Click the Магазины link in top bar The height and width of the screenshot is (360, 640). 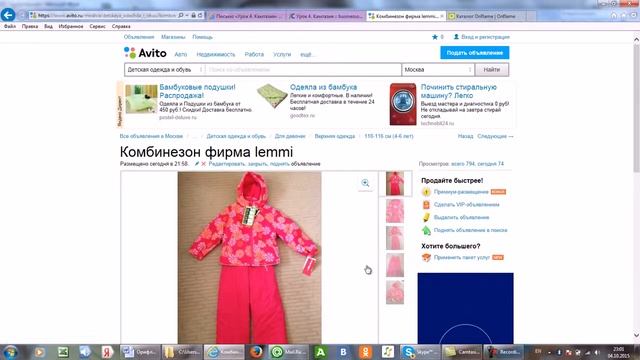173,37
